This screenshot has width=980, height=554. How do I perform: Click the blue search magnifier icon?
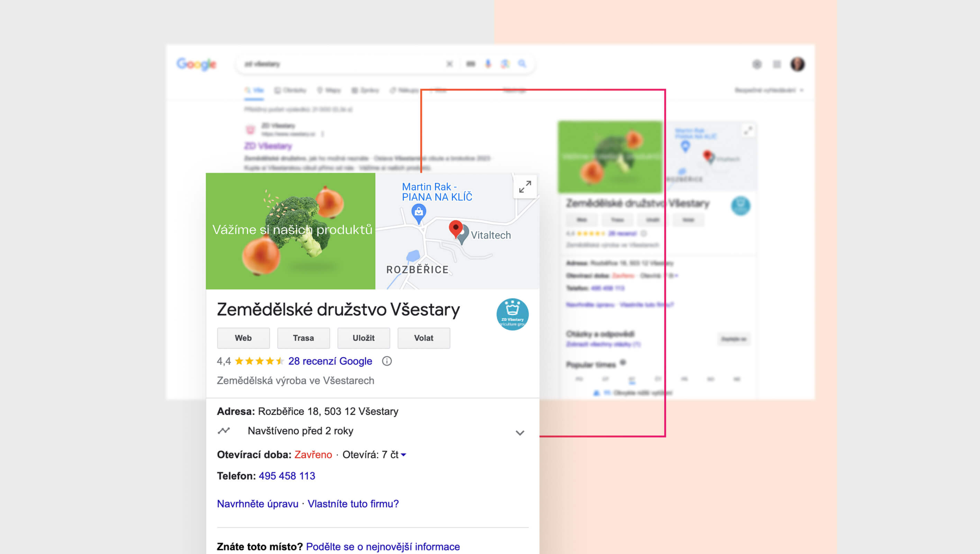point(522,64)
